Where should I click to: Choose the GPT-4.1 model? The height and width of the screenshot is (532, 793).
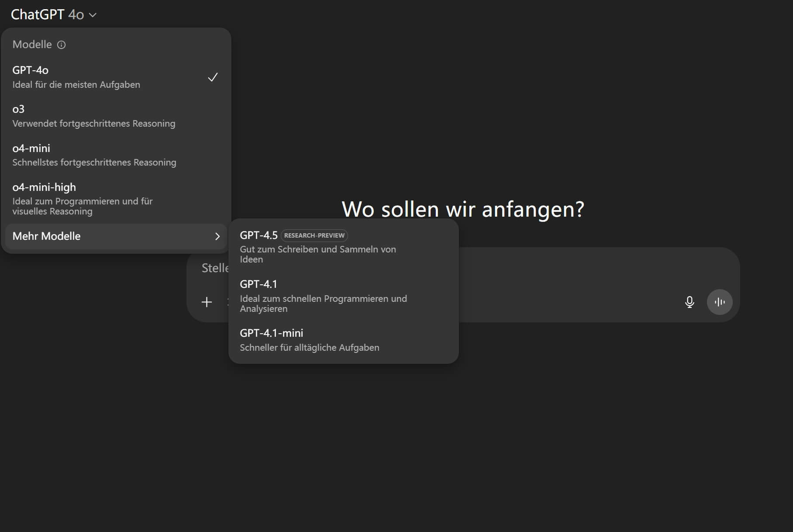tap(343, 296)
